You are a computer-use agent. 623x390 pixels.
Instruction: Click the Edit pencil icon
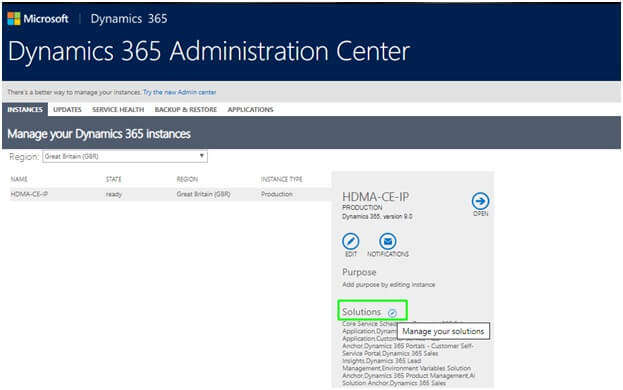350,241
